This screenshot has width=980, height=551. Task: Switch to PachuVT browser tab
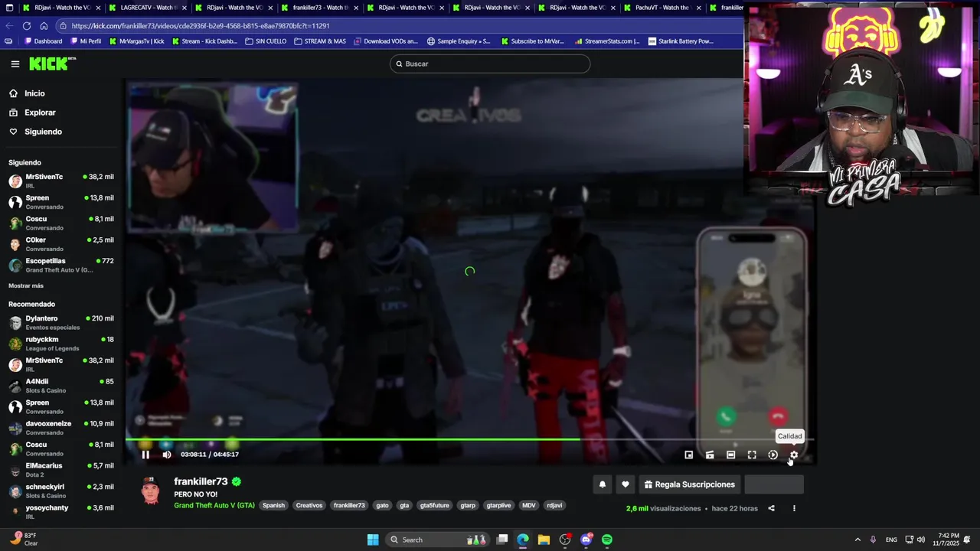tap(661, 8)
